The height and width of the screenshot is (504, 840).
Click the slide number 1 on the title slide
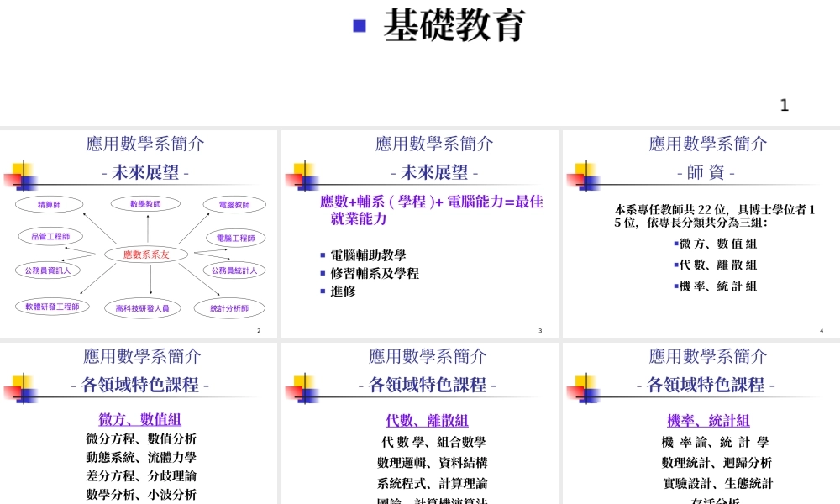pos(784,105)
